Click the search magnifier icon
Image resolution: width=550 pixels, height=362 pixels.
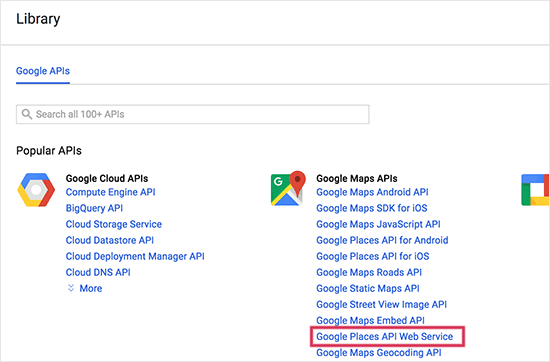[x=27, y=114]
